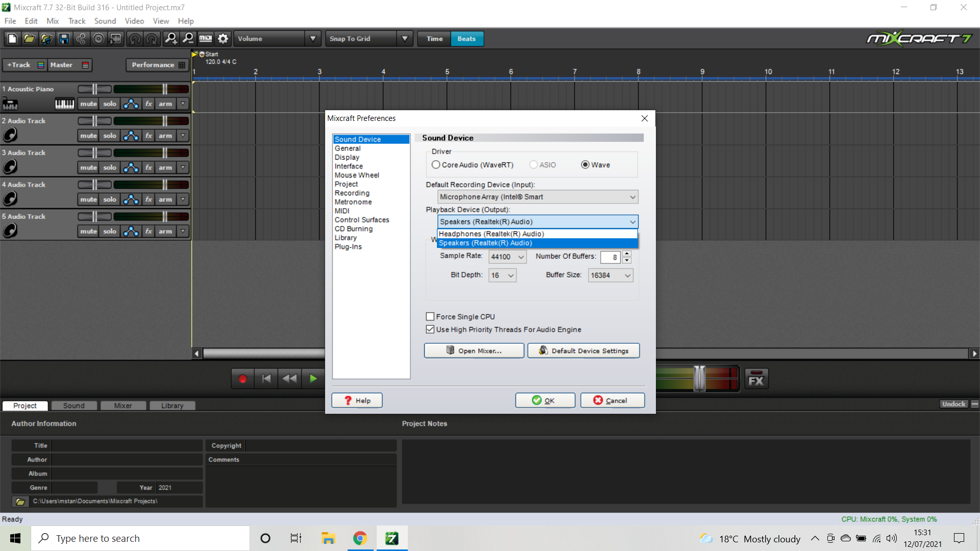Solo the 2 Audio Track

pos(110,136)
